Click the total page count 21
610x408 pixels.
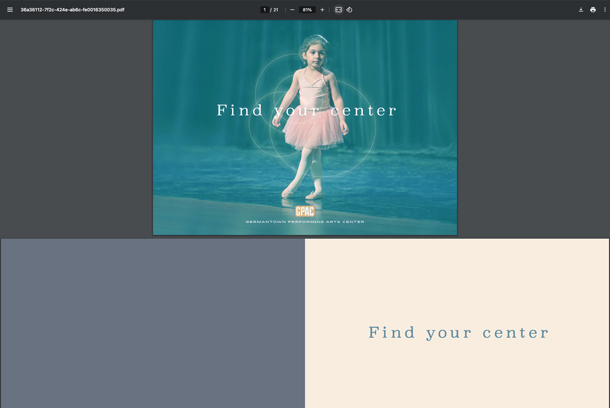(x=276, y=10)
